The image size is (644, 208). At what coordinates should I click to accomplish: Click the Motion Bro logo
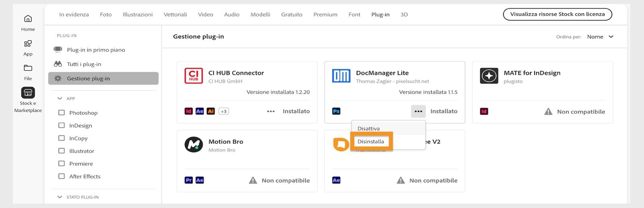194,145
